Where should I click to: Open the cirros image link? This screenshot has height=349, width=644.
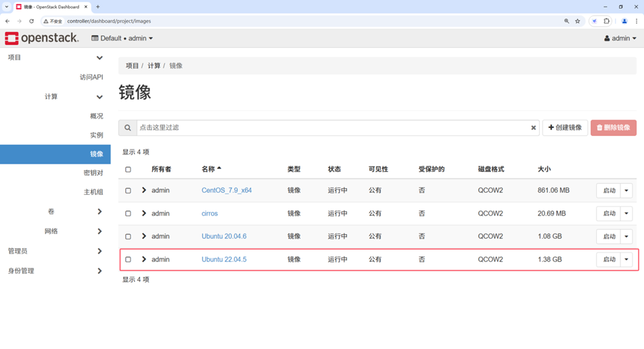(210, 214)
